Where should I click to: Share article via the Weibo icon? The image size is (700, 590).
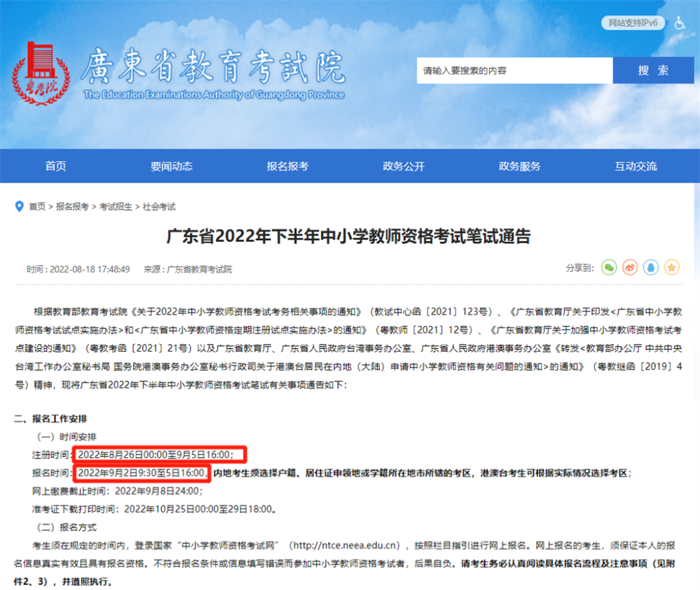pos(630,267)
